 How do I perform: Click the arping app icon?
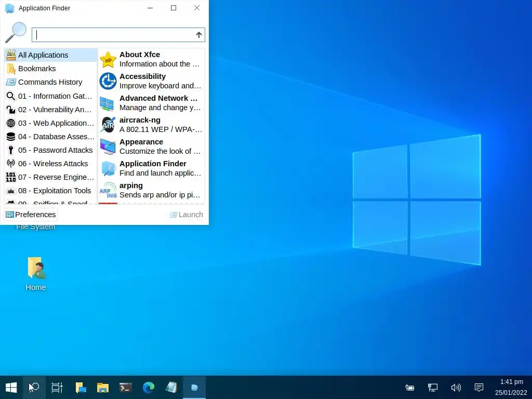(x=108, y=190)
